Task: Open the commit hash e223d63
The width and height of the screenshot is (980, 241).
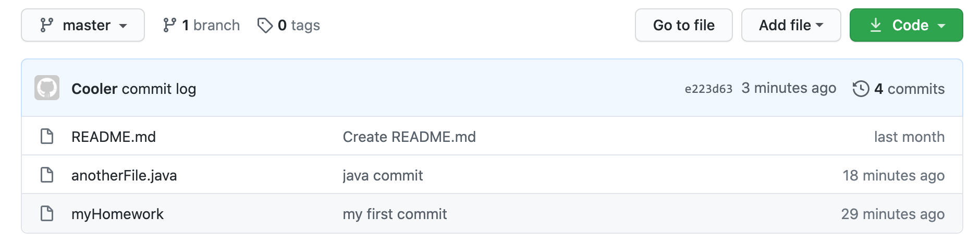Action: point(708,89)
